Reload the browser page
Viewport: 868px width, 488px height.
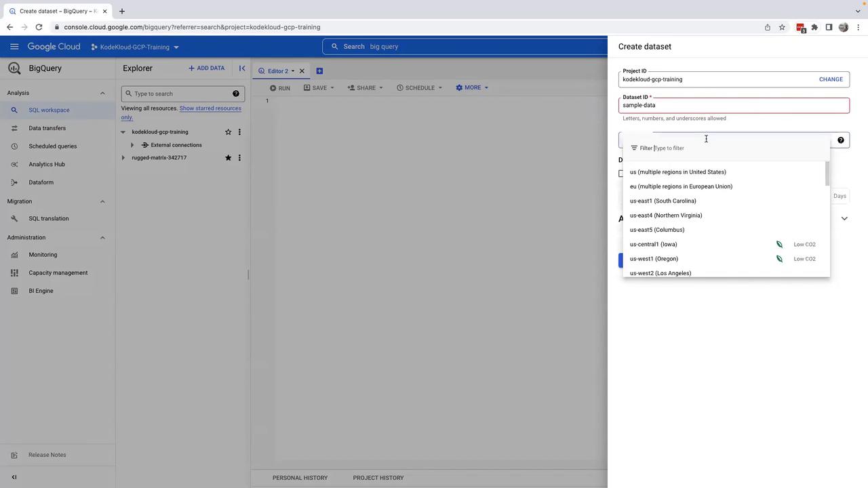click(x=39, y=27)
